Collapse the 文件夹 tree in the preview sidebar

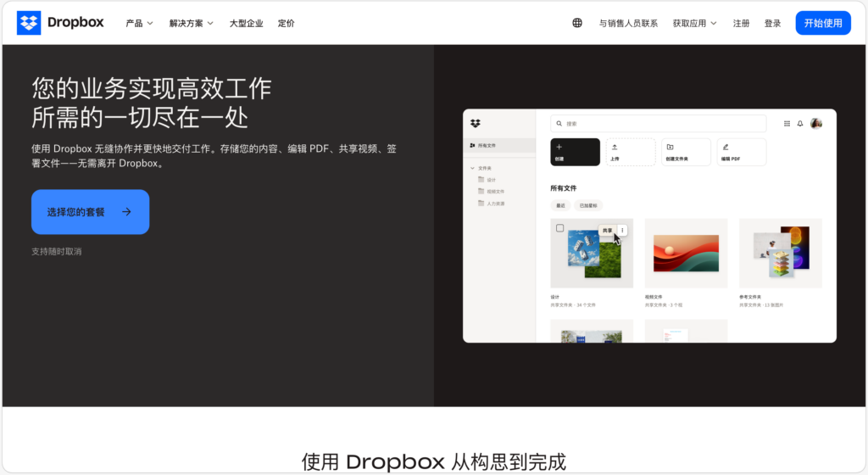(472, 168)
